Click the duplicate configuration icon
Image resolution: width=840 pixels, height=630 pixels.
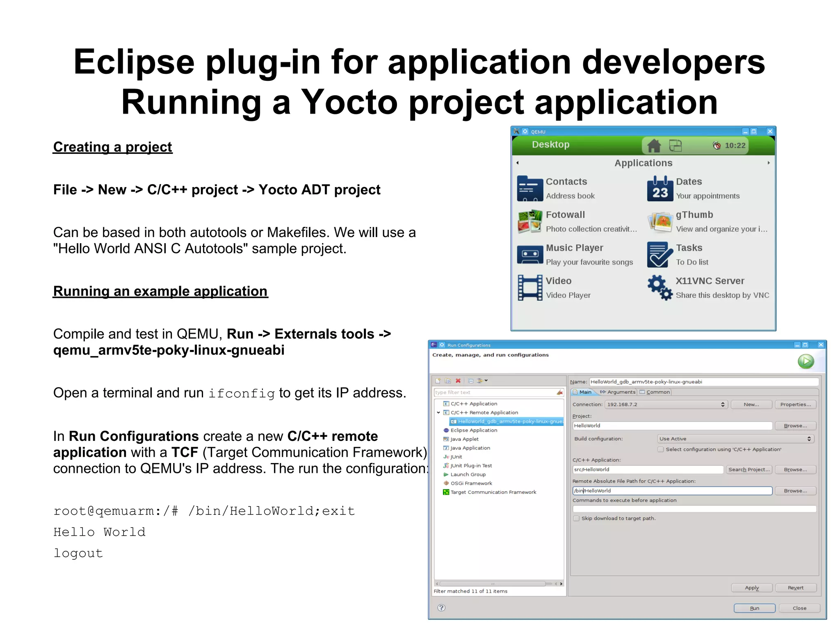(448, 381)
